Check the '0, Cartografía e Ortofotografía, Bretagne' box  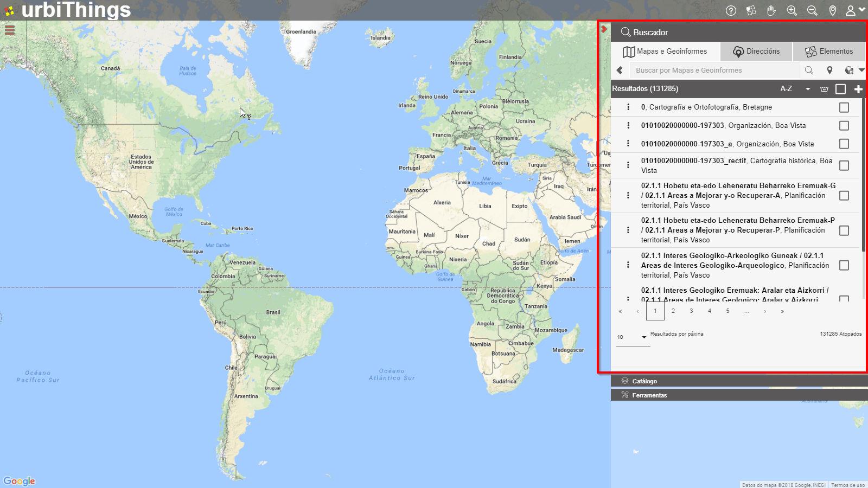844,107
